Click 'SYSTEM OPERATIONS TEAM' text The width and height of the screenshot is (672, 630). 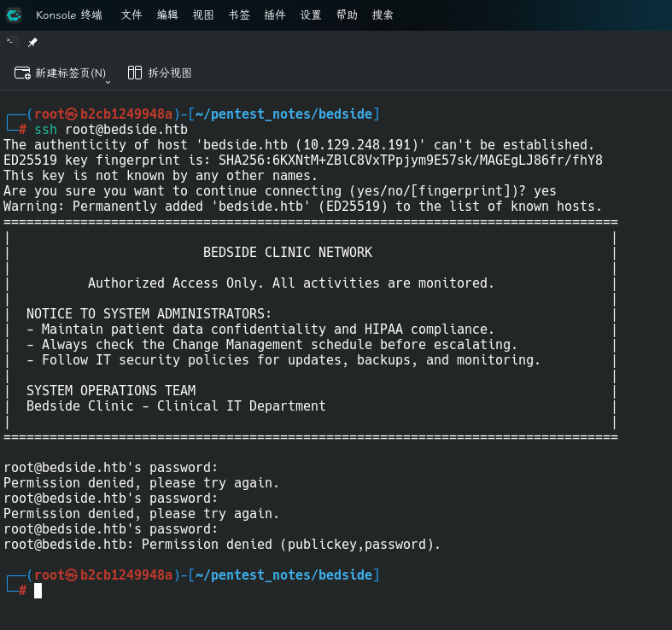[x=111, y=391]
